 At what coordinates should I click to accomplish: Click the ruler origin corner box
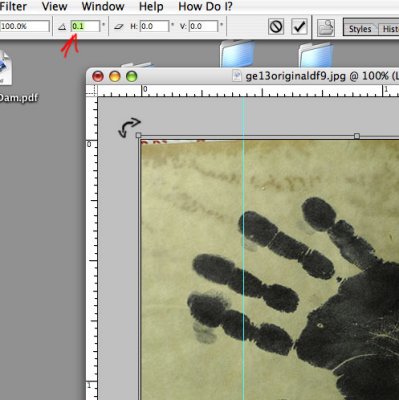click(x=92, y=90)
